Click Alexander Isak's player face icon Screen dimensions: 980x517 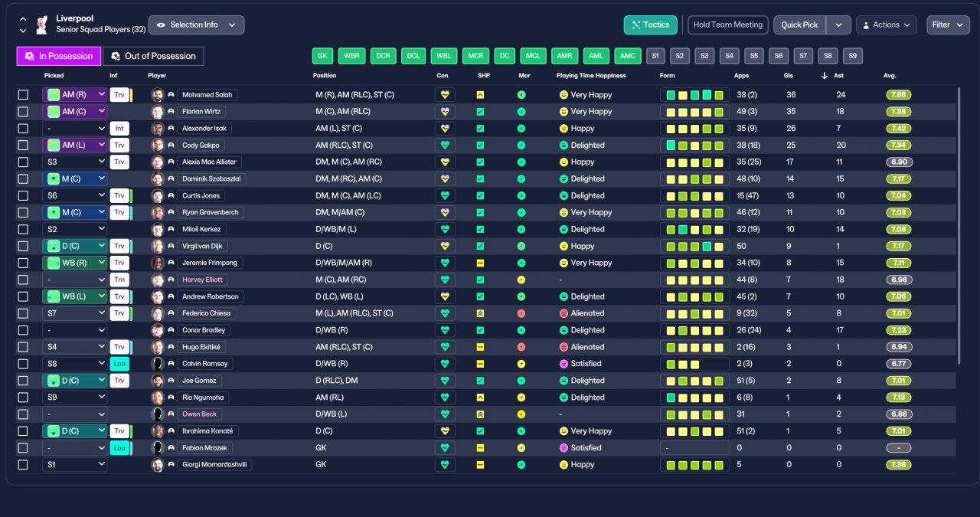(158, 129)
